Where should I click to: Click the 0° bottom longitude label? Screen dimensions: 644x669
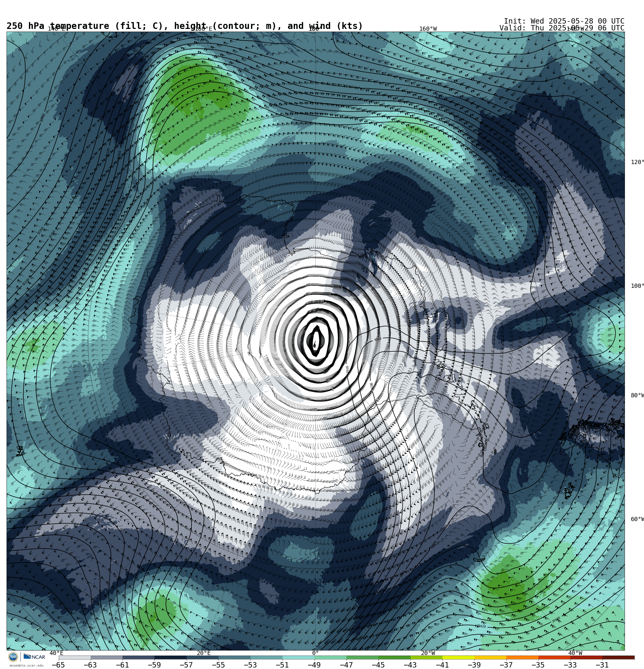tap(315, 653)
